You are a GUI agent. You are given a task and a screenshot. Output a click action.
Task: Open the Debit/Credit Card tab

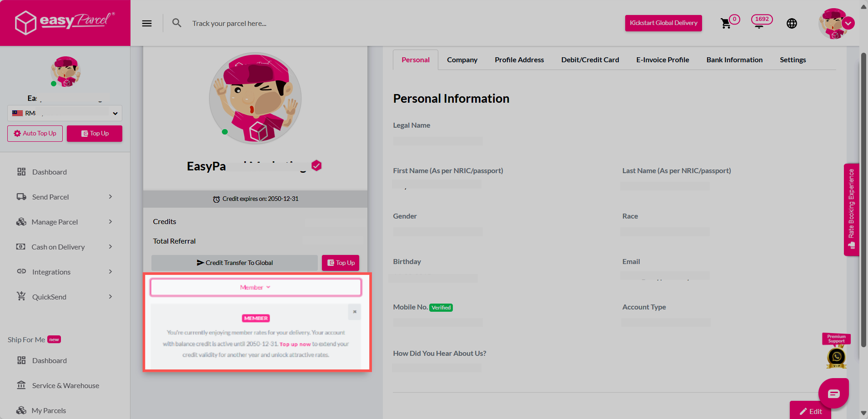tap(590, 60)
